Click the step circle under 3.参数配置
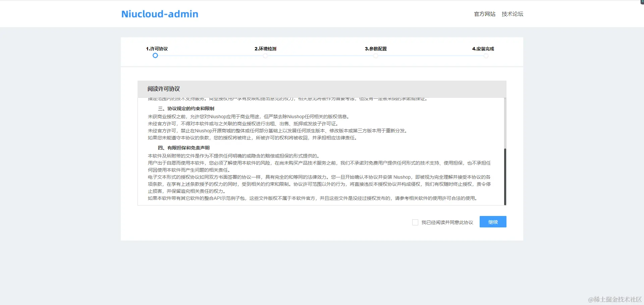The image size is (644, 305). coord(376,56)
